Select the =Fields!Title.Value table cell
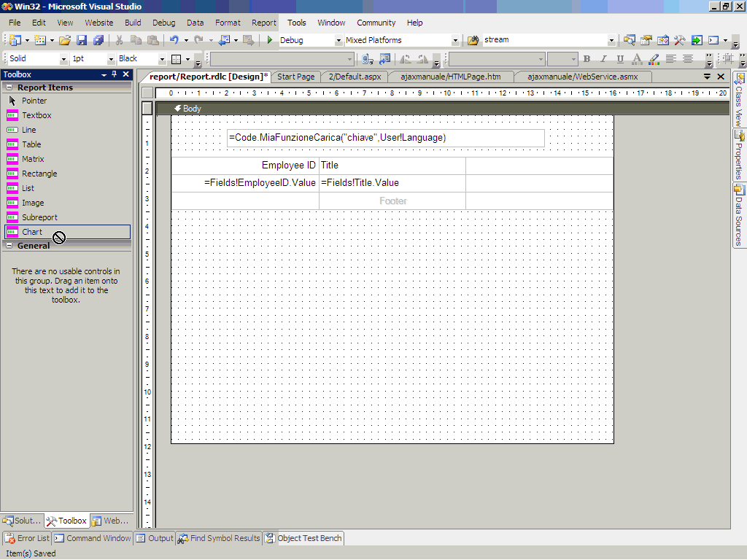Image resolution: width=747 pixels, height=560 pixels. point(392,183)
